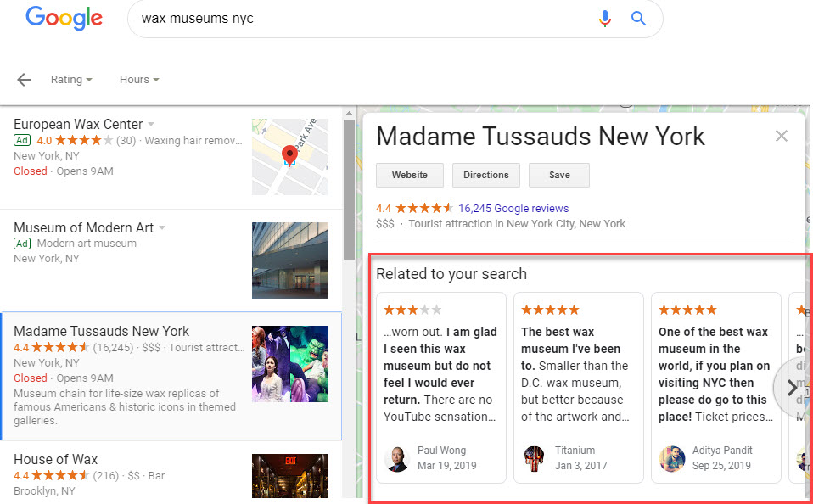Expand European Wax Center ad arrow

click(x=151, y=125)
